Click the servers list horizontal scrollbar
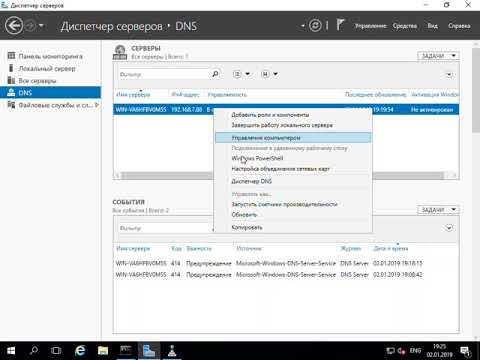This screenshot has width=480, height=360. (167, 175)
